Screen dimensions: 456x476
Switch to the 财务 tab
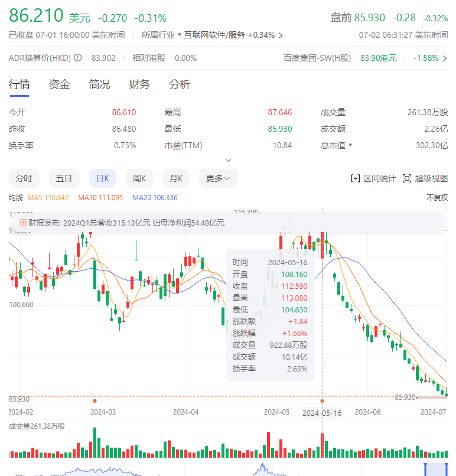[x=139, y=84]
